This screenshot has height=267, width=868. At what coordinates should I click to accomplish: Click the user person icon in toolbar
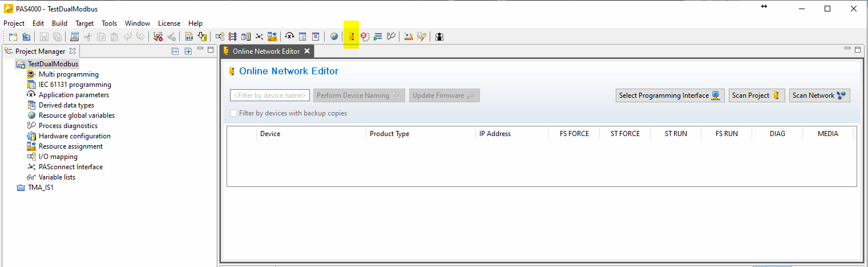pyautogui.click(x=439, y=37)
